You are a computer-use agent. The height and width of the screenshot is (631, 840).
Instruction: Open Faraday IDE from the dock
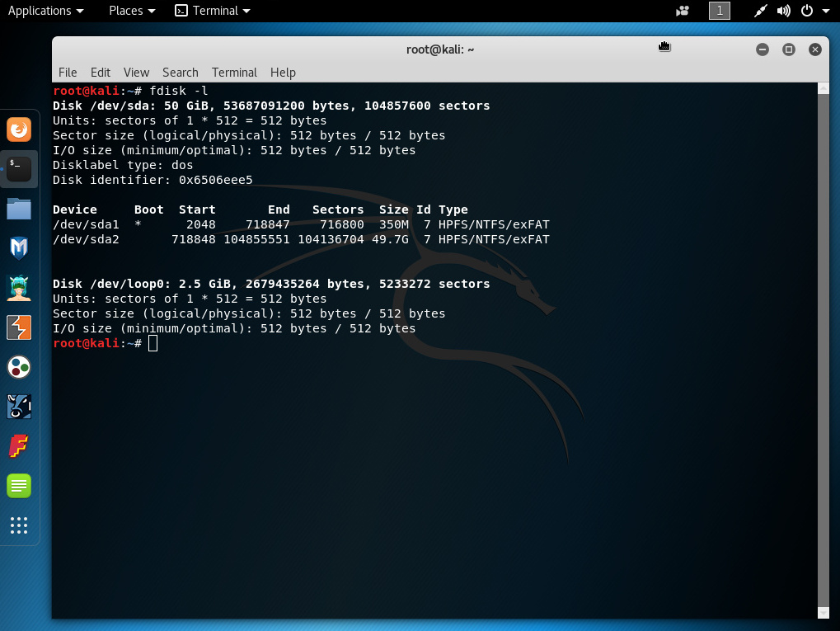pyautogui.click(x=19, y=446)
